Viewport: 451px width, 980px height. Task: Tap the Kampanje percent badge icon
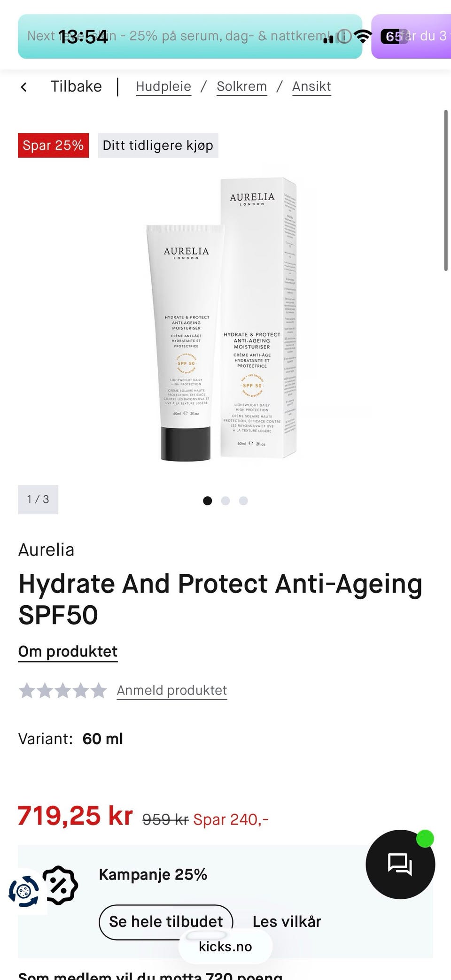point(60,885)
